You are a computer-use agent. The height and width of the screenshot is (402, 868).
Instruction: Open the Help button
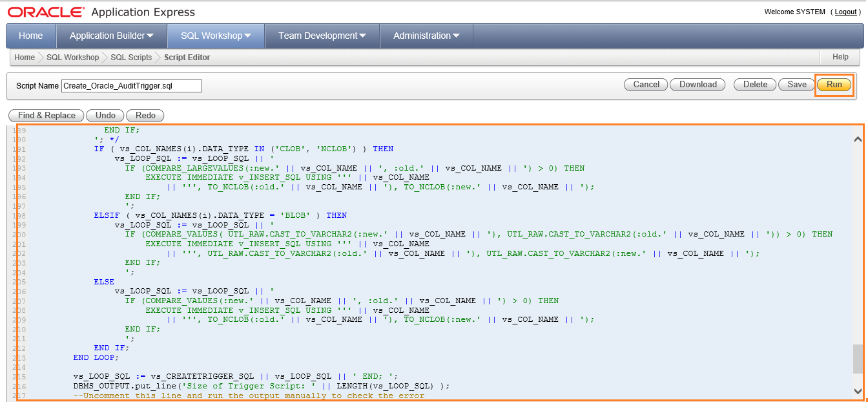[x=840, y=57]
